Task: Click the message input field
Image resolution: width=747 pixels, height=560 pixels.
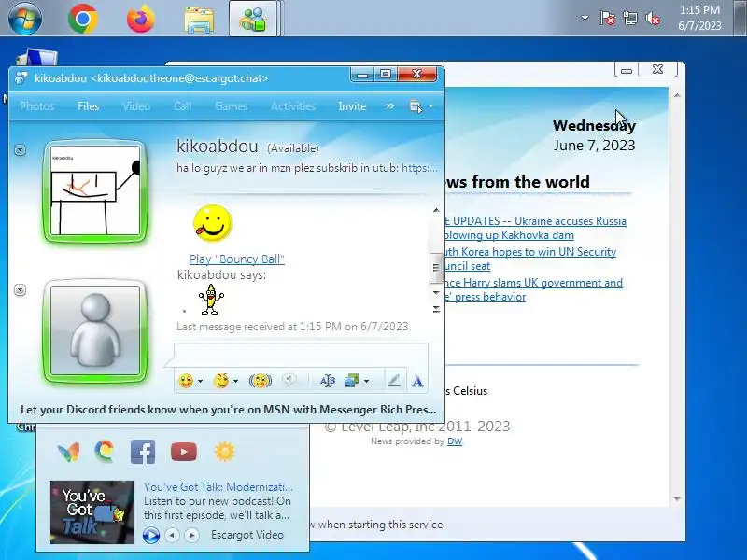Action: point(301,355)
